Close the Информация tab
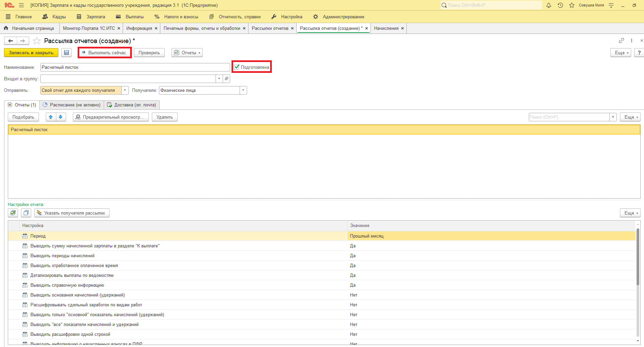 pyautogui.click(x=156, y=28)
